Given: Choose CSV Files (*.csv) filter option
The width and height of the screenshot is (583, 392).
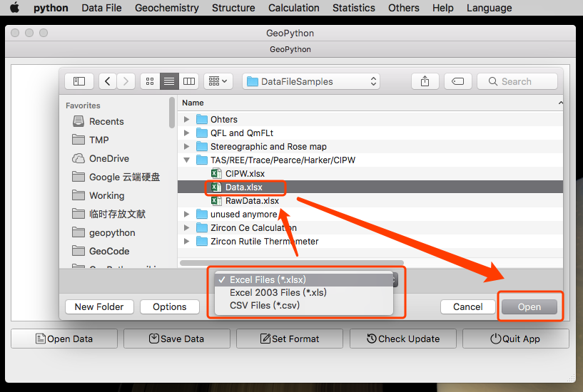Looking at the screenshot, I should tap(304, 305).
